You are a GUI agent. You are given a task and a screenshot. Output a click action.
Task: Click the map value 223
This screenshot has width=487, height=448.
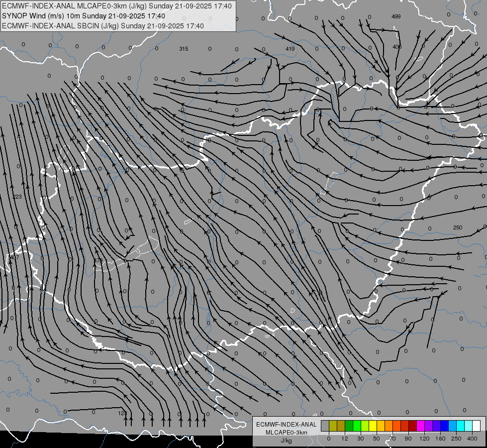click(x=17, y=197)
